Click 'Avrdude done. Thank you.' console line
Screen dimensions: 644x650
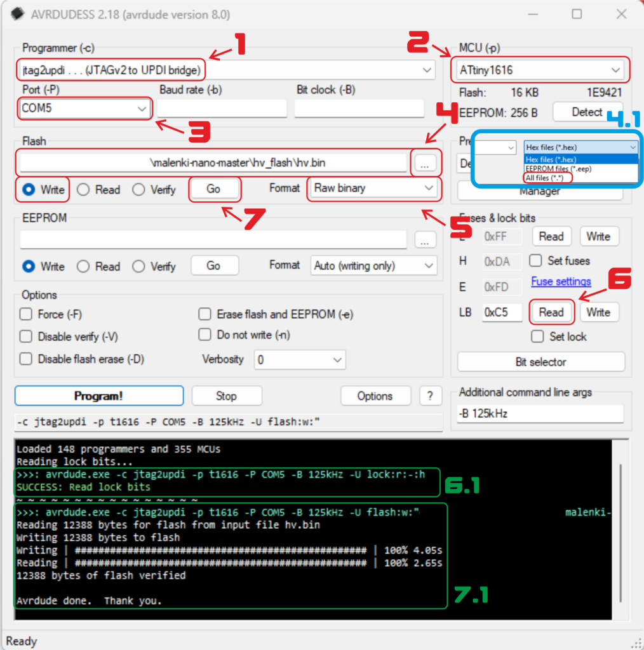pyautogui.click(x=89, y=600)
